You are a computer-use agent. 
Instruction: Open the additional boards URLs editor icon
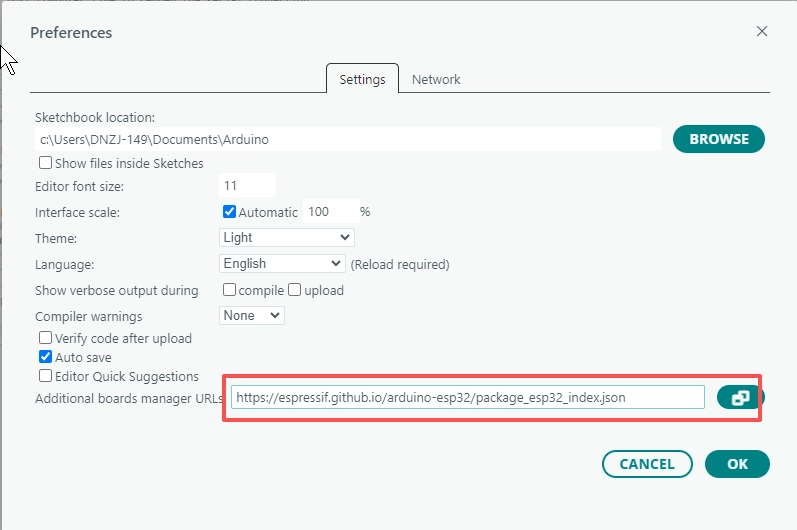[x=740, y=397]
